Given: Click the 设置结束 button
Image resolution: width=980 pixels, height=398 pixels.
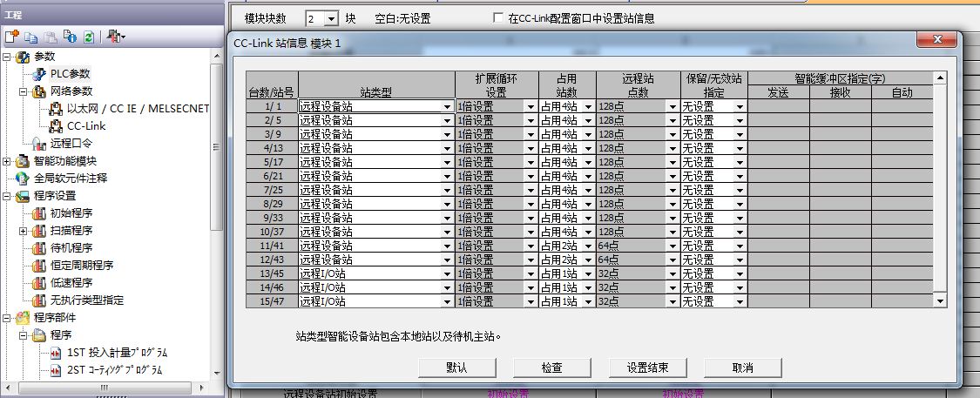Looking at the screenshot, I should pyautogui.click(x=647, y=368).
